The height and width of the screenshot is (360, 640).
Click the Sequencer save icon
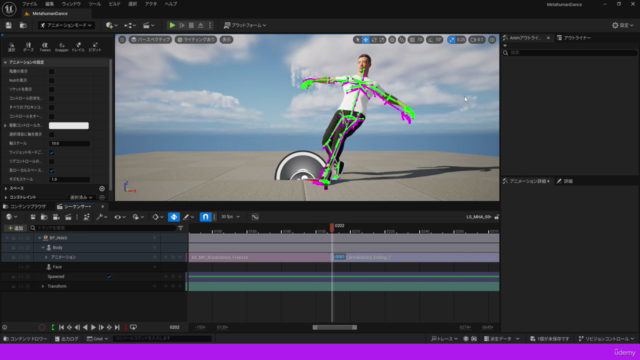(33, 217)
